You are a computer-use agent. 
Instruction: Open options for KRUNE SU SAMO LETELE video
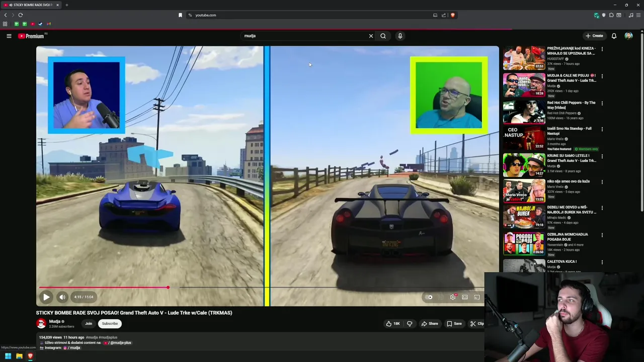[602, 156]
